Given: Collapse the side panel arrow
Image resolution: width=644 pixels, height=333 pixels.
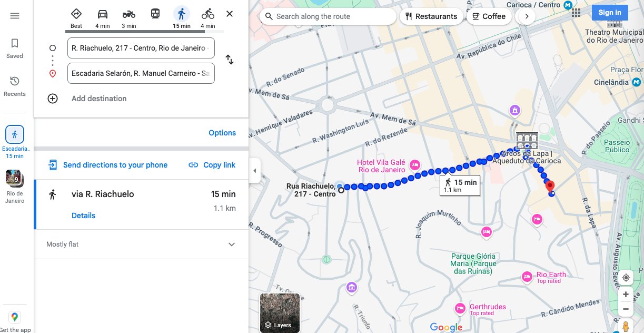Looking at the screenshot, I should (x=255, y=171).
